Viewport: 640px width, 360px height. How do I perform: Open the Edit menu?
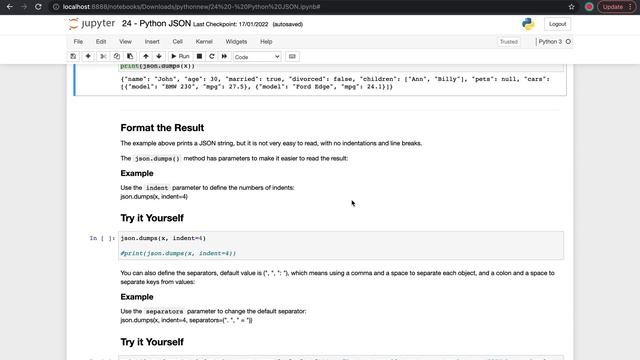(x=101, y=42)
